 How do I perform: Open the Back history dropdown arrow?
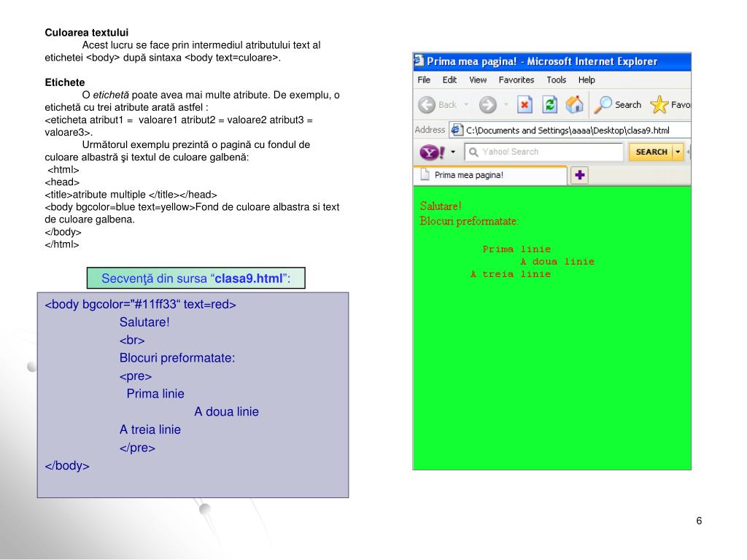tap(466, 105)
